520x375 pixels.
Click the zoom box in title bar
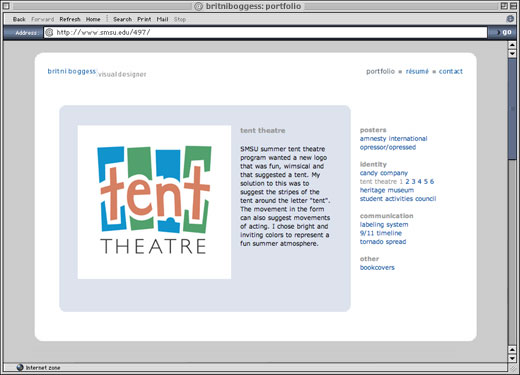coord(504,6)
